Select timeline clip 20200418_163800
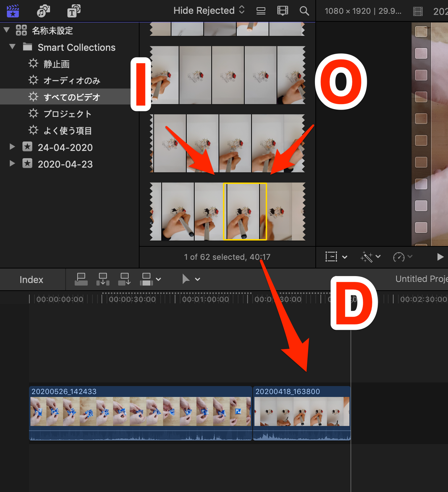The width and height of the screenshot is (448, 492). [x=302, y=413]
